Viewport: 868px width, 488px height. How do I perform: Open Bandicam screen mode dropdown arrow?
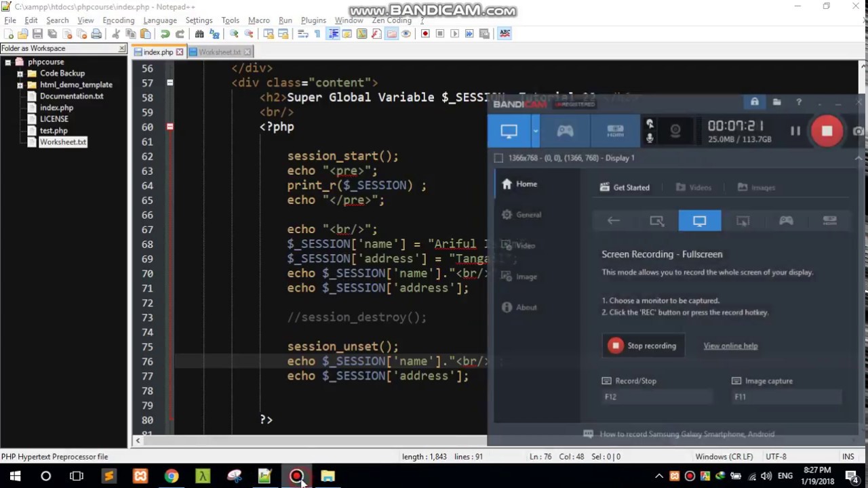pyautogui.click(x=536, y=131)
